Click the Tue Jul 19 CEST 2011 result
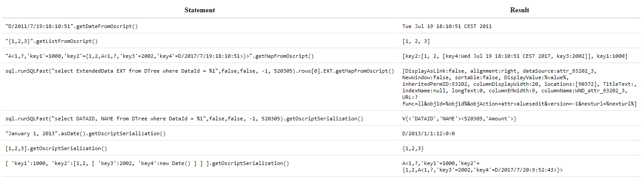The image size is (644, 186). 447,26
